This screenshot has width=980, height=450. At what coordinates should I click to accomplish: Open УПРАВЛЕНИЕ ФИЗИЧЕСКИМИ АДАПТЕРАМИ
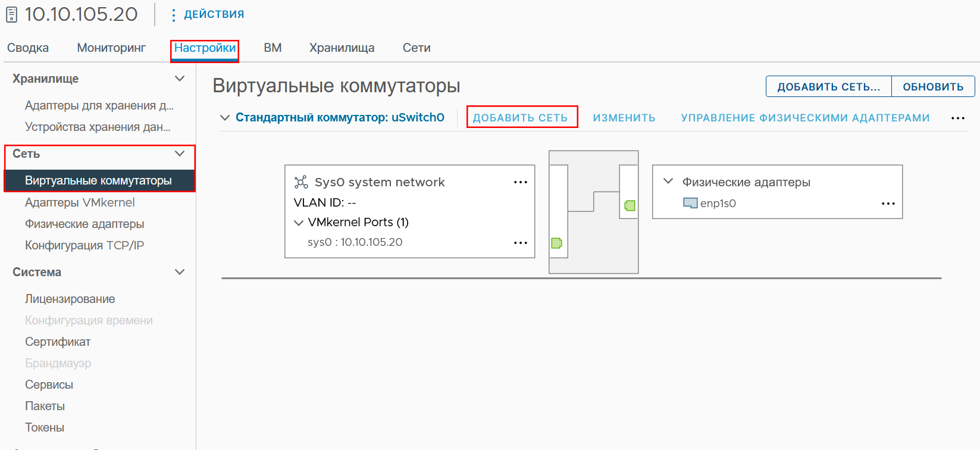pyautogui.click(x=806, y=118)
